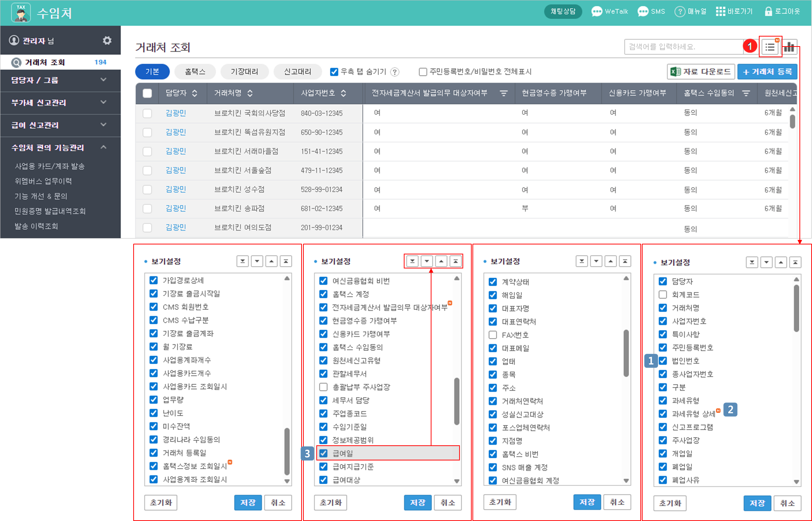Viewport: 812px width, 521px height.
Task: Click third 보기설정 list scrollbar thumb
Action: [x=626, y=353]
